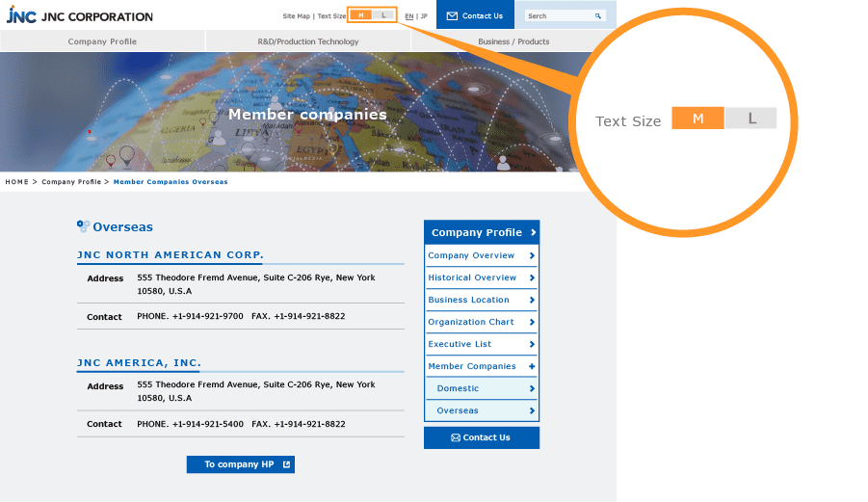This screenshot has width=868, height=502.
Task: Click the sidebar Contact Us button
Action: pos(482,437)
